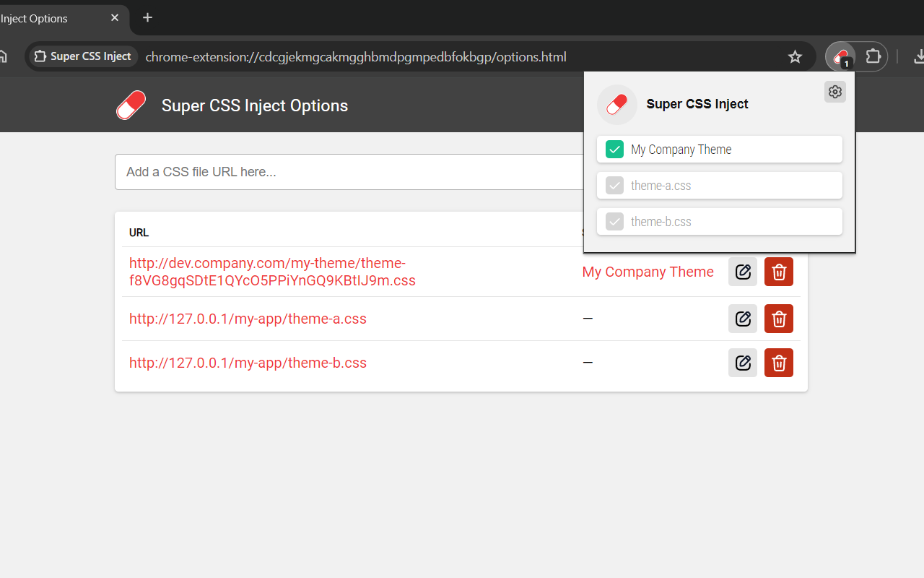Delete the theme-b.css entry
Image resolution: width=924 pixels, height=578 pixels.
pos(779,363)
